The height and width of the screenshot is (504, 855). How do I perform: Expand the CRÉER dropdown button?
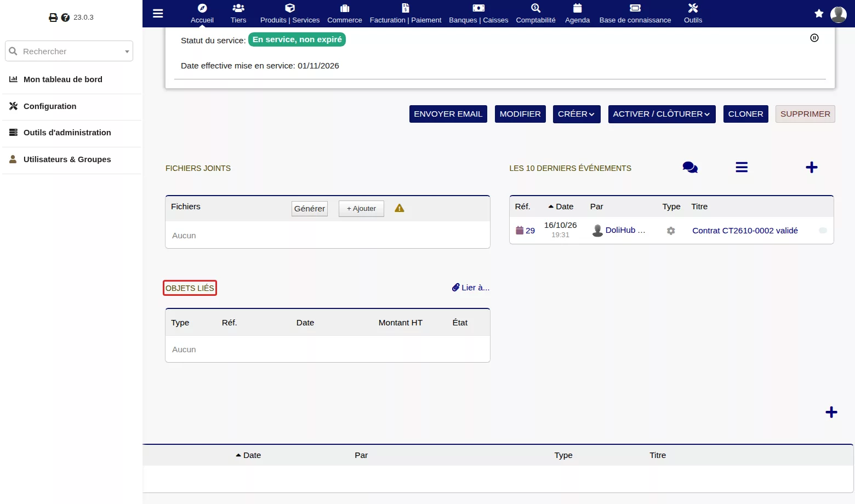pos(577,114)
